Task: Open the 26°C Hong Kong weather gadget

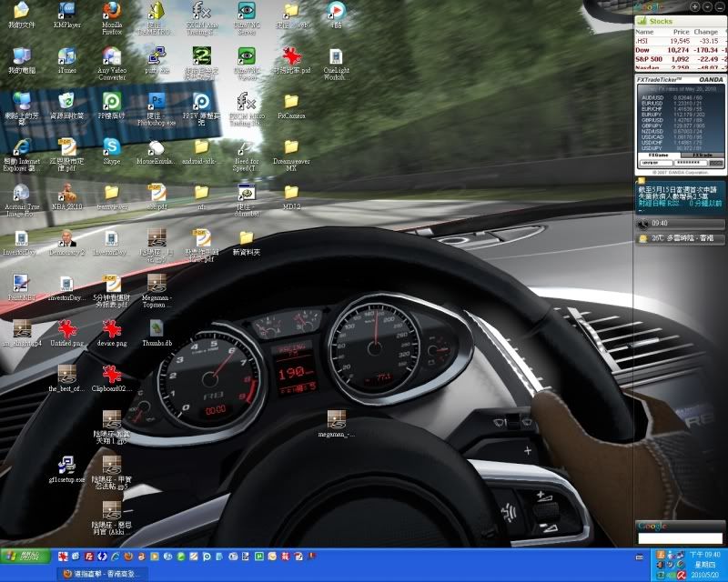Action: (680, 238)
